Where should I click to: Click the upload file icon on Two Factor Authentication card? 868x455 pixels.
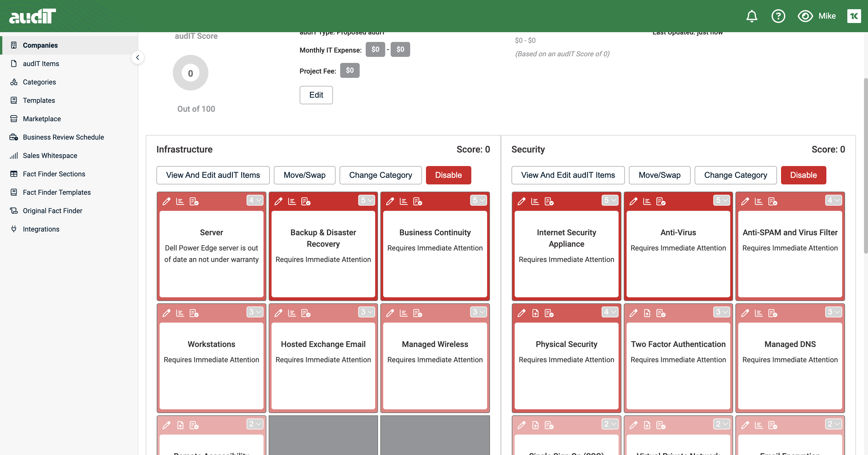point(647,313)
